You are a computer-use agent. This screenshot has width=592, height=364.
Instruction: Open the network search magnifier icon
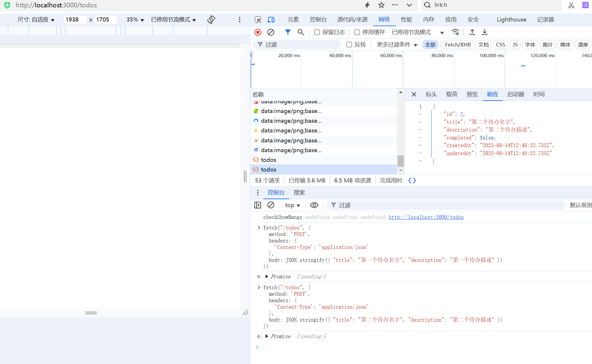tap(300, 32)
